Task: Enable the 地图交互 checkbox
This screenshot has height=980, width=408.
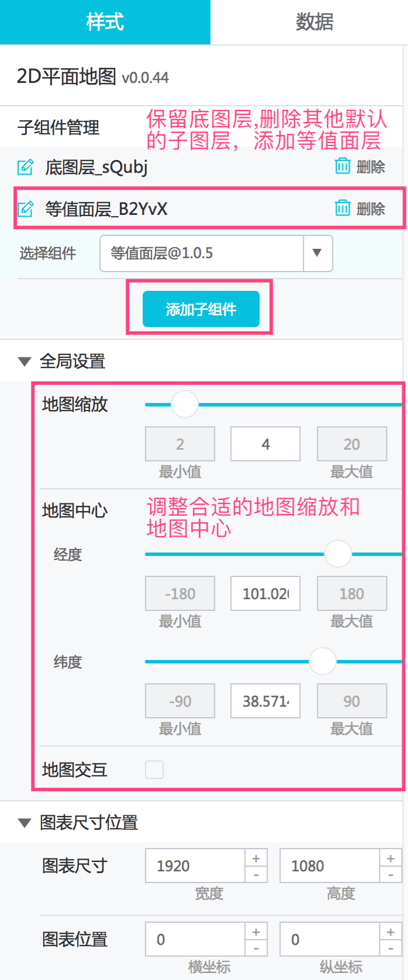Action: (x=154, y=769)
